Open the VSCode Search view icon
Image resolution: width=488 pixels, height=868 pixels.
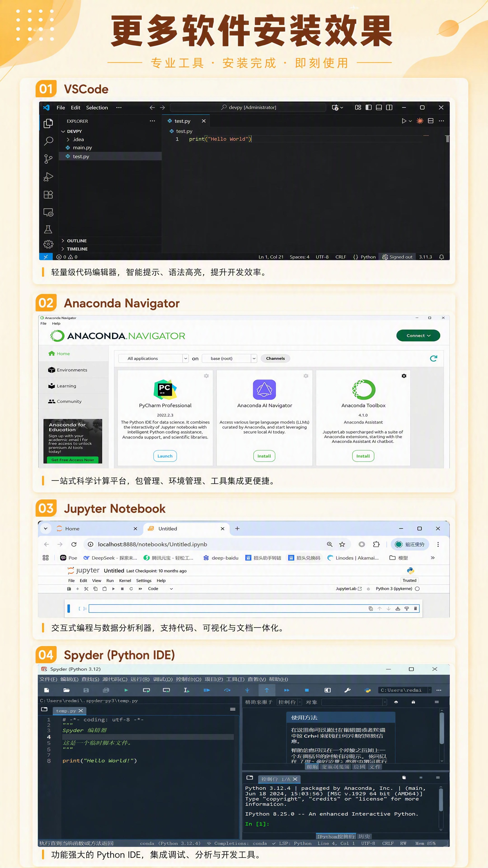tap(49, 141)
